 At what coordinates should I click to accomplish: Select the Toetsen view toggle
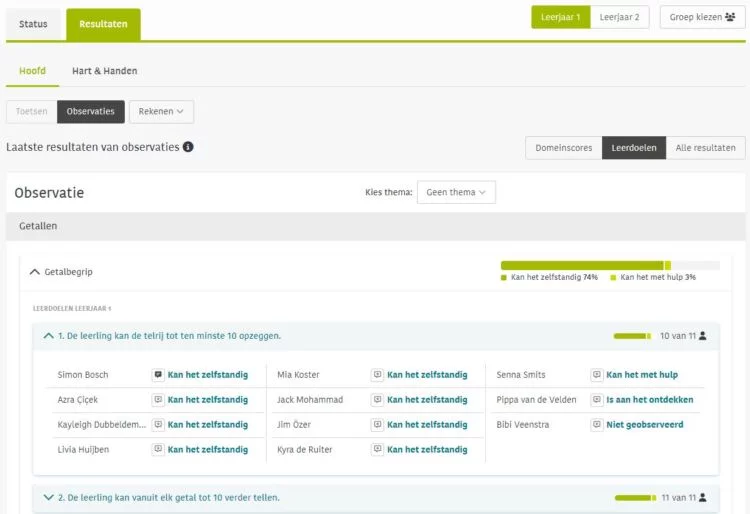pyautogui.click(x=31, y=112)
